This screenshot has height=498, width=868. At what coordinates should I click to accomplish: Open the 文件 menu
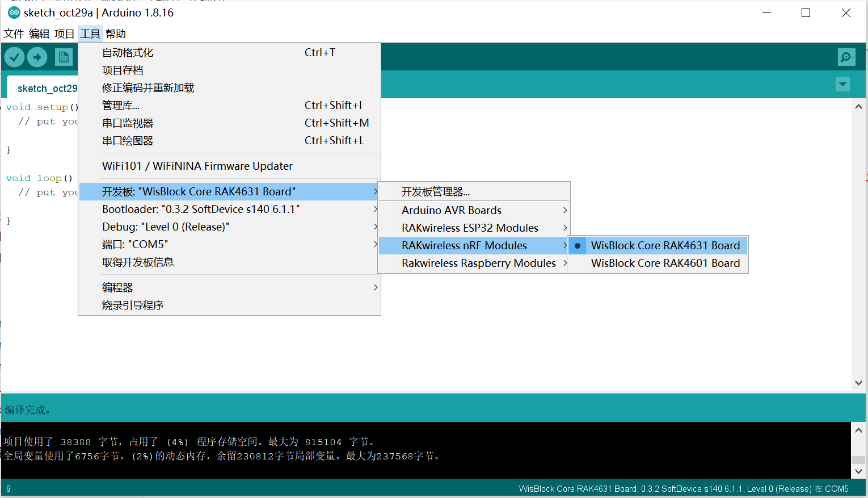click(x=14, y=34)
